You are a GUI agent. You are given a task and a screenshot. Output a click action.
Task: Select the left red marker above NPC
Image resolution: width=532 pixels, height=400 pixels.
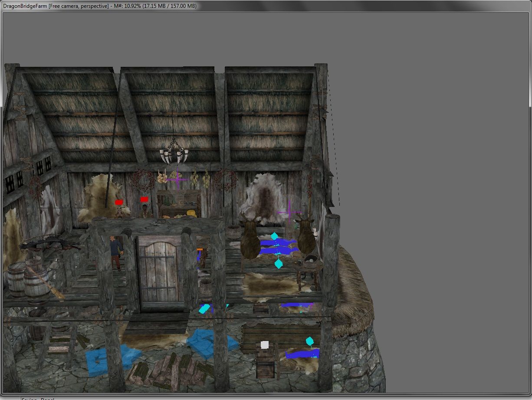(118, 202)
